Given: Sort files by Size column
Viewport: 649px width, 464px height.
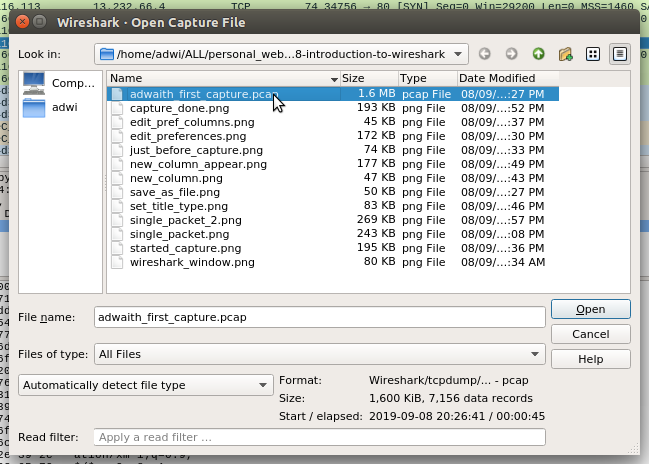Looking at the screenshot, I should tap(369, 78).
